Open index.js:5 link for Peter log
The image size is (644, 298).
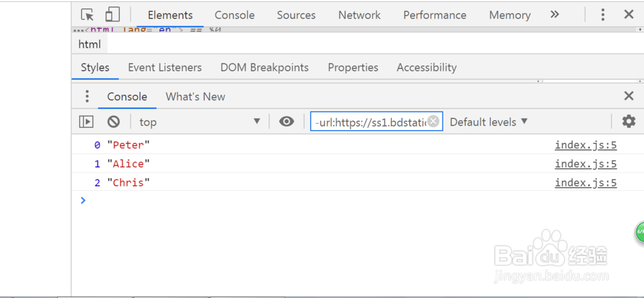[585, 145]
